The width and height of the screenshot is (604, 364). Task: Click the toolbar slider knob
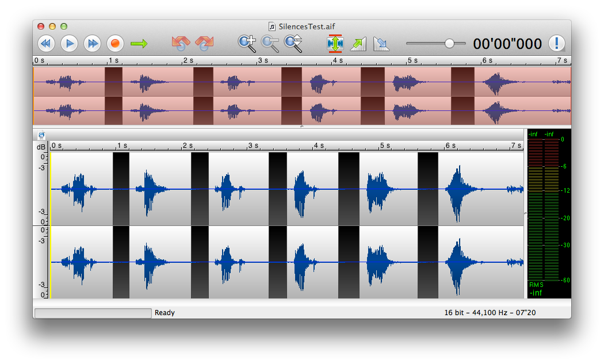click(449, 43)
